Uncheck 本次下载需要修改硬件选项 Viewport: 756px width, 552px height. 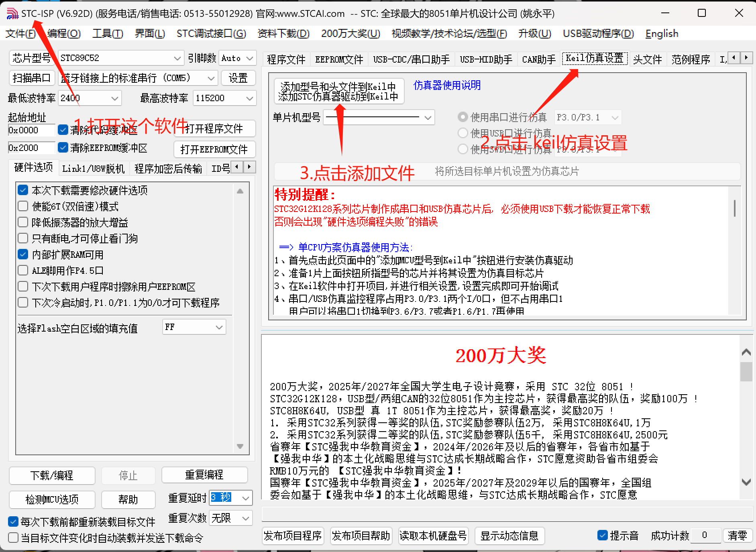tap(23, 190)
